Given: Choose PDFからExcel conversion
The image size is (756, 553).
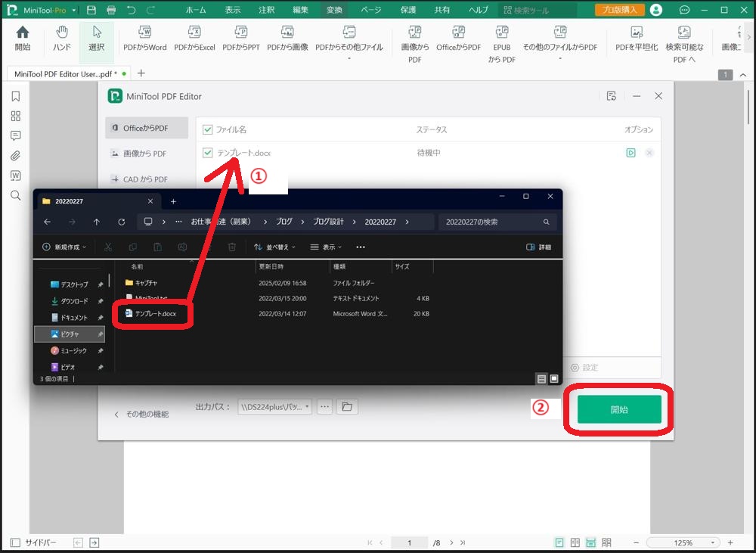Looking at the screenshot, I should pos(194,39).
